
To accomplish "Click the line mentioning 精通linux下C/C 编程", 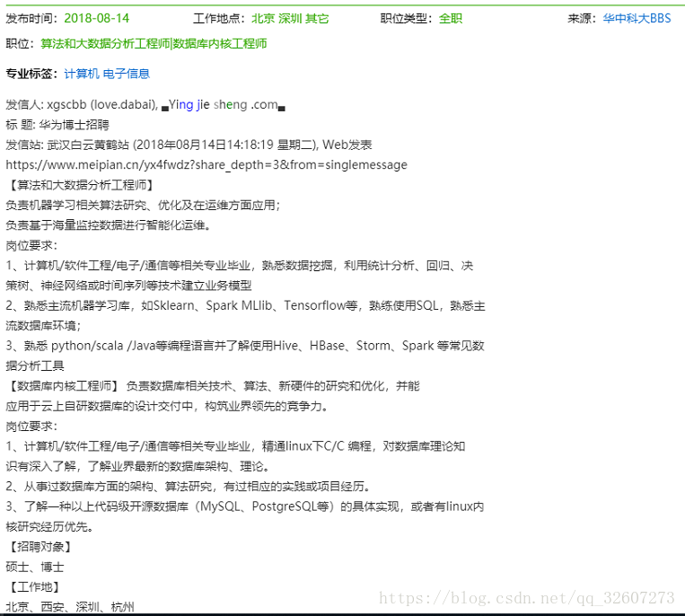I will [235, 446].
